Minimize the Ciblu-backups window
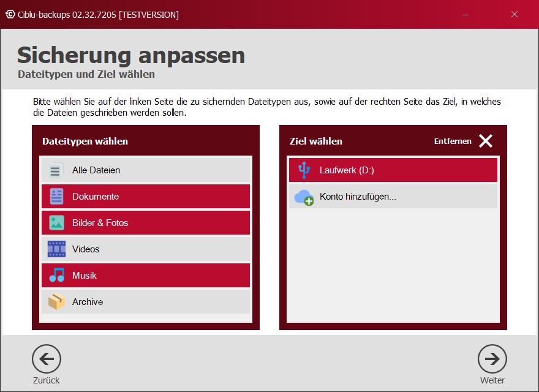 point(466,15)
